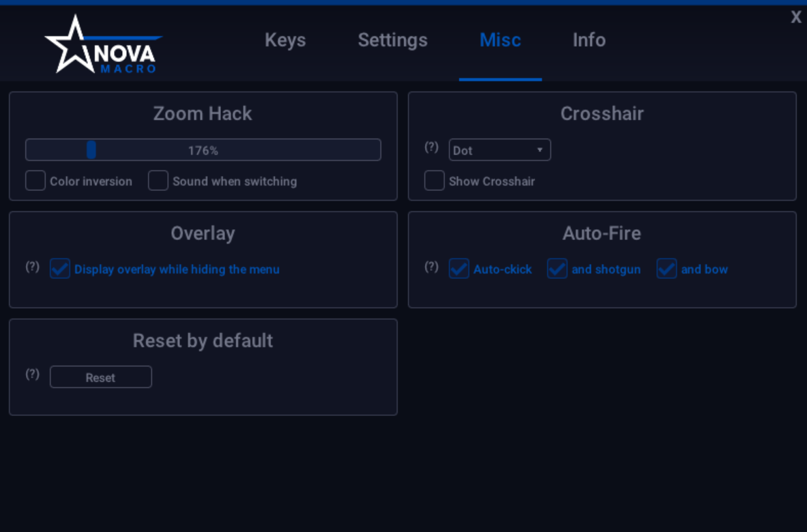Switch to the Keys tab

click(x=285, y=40)
